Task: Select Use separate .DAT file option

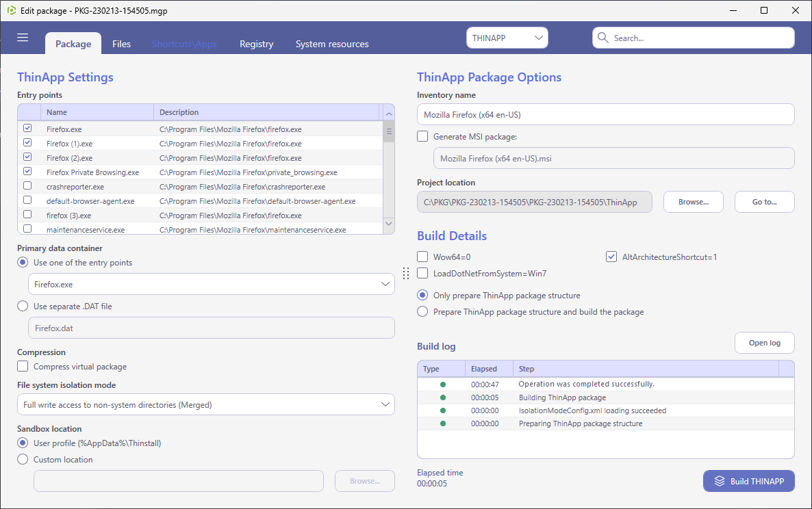Action: (x=23, y=306)
